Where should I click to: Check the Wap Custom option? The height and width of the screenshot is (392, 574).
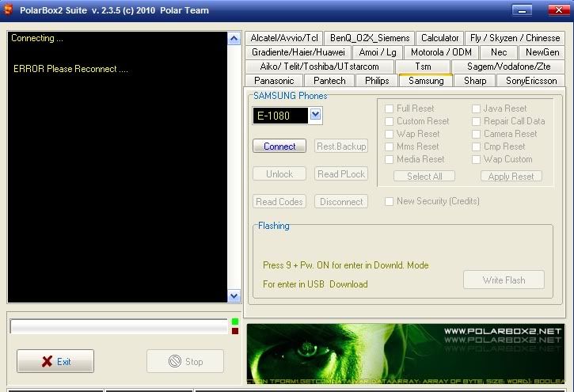pyautogui.click(x=476, y=159)
